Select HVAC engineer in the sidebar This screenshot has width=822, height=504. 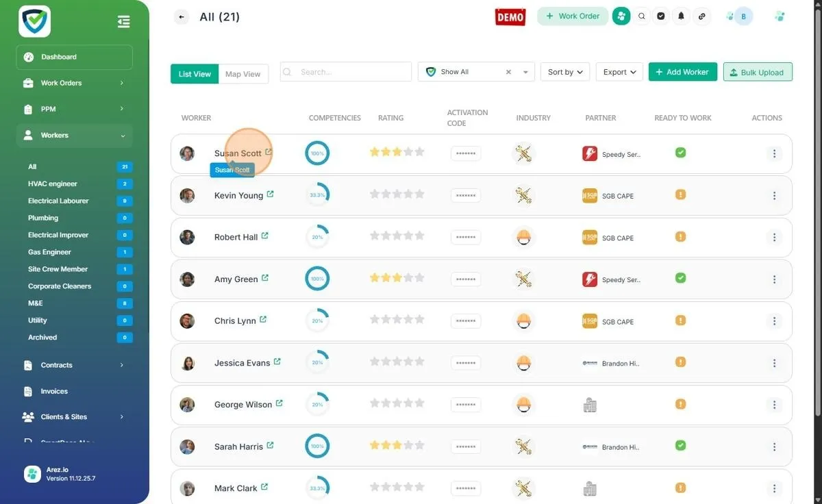(x=53, y=184)
